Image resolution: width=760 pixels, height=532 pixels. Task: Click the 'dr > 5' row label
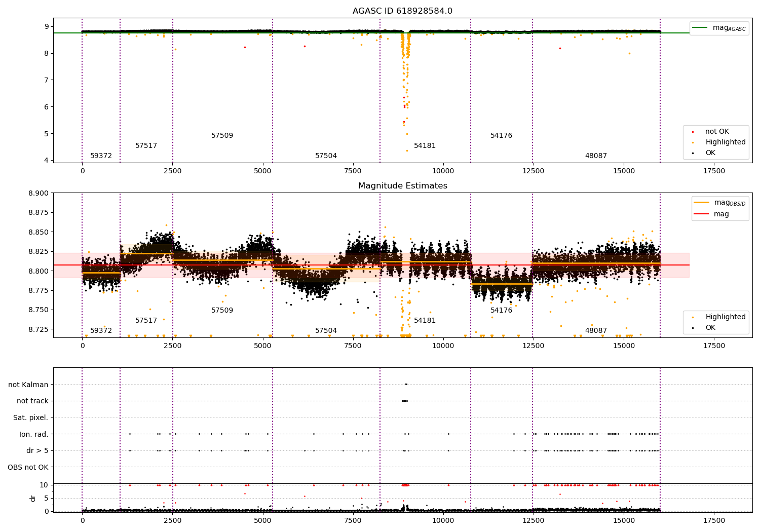pos(37,451)
